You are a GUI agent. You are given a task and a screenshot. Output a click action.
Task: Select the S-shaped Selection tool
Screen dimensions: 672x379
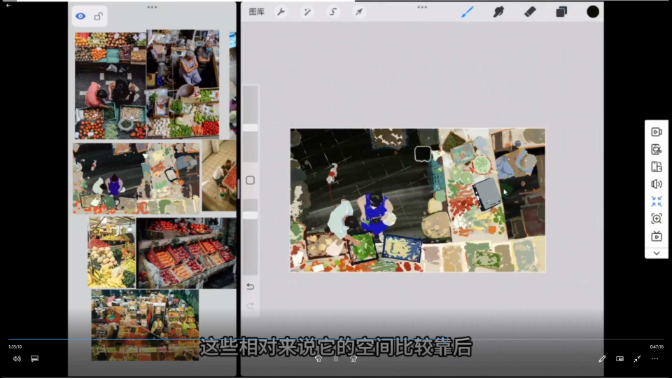pos(333,12)
